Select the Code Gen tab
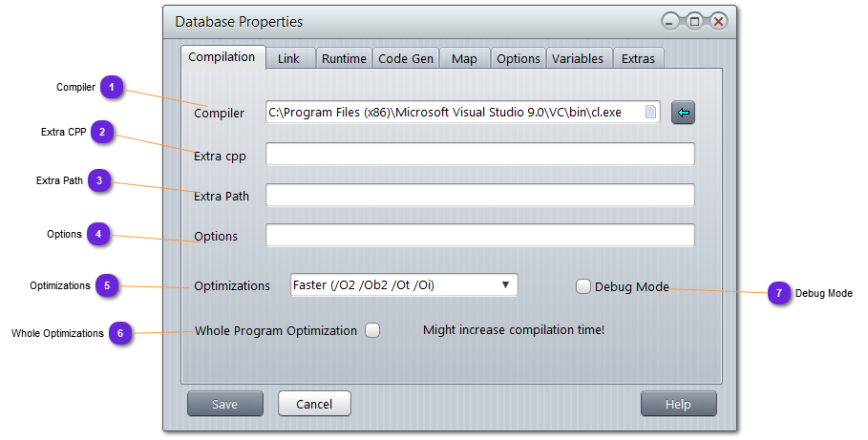 (406, 58)
